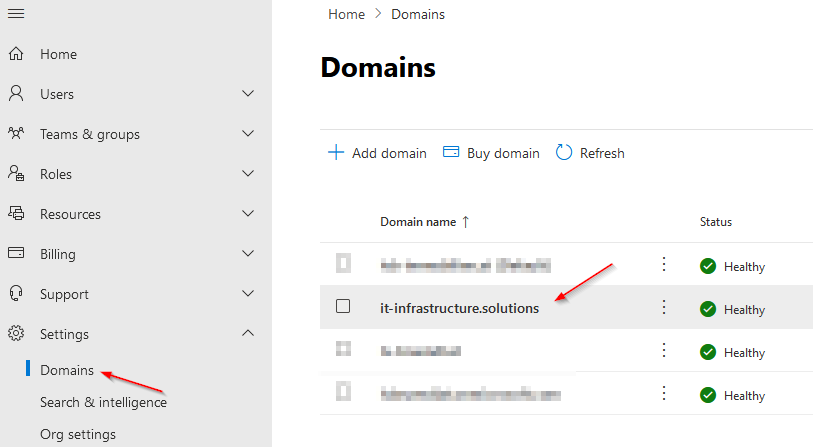
Task: Expand the Users section chevron
Action: (248, 93)
